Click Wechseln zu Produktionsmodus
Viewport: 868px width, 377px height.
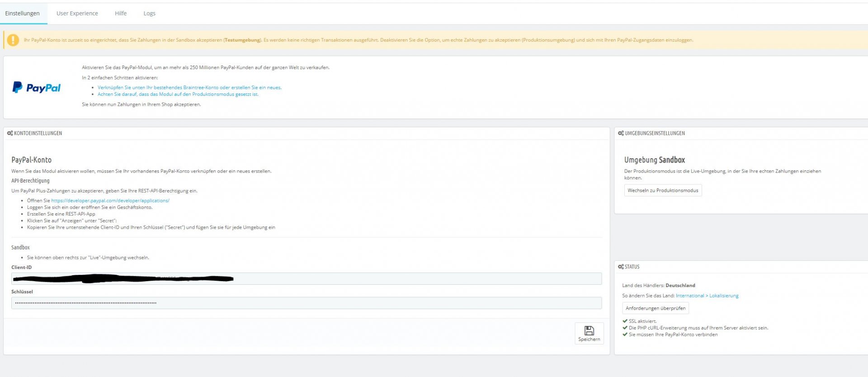coord(663,190)
